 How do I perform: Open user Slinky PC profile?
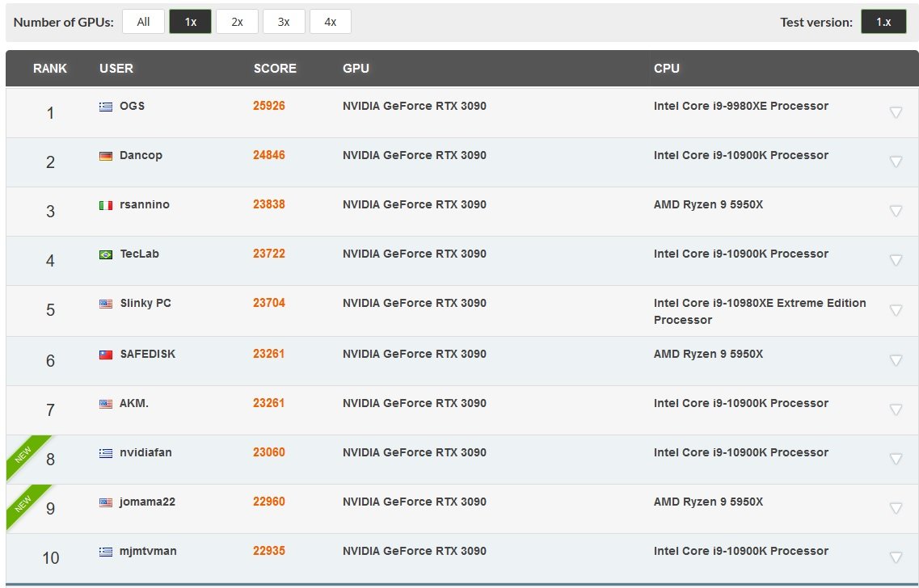[145, 303]
